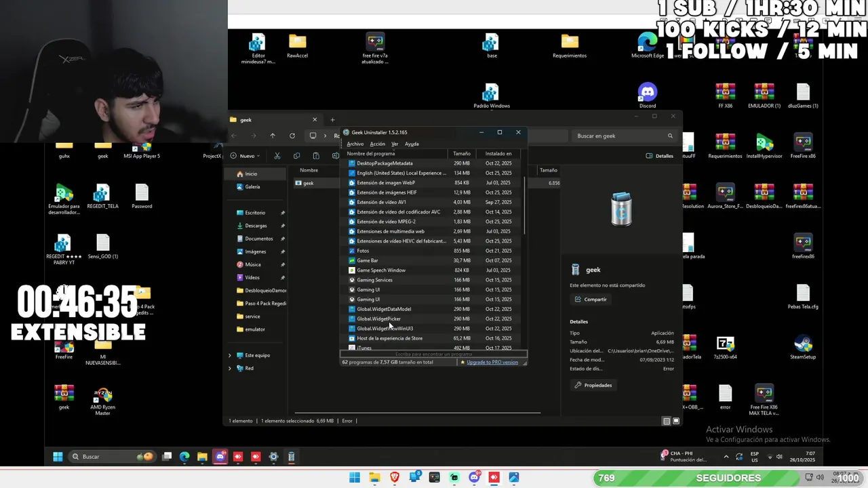Image resolution: width=868 pixels, height=488 pixels.
Task: Open InstallHypervisor desktop icon
Action: [764, 146]
